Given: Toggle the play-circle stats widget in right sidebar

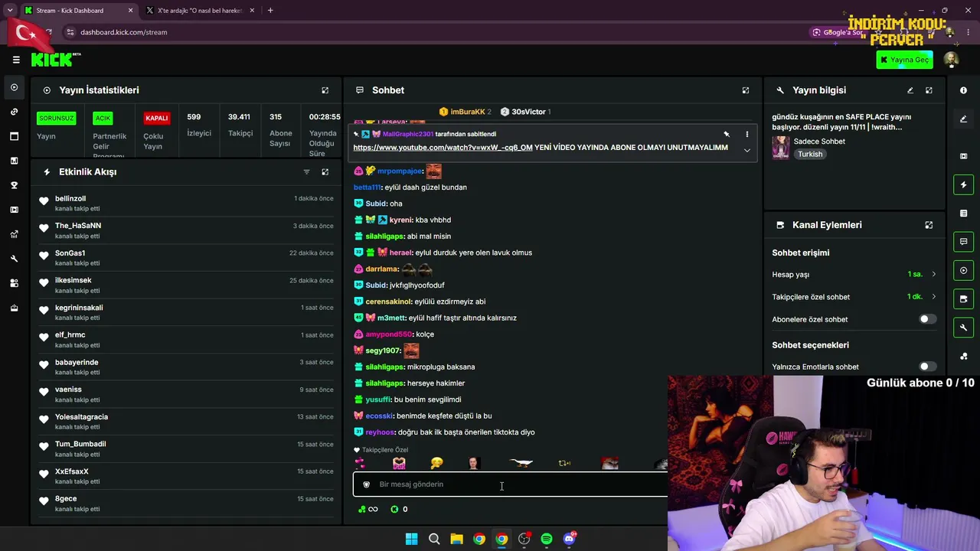Looking at the screenshot, I should pyautogui.click(x=963, y=270).
